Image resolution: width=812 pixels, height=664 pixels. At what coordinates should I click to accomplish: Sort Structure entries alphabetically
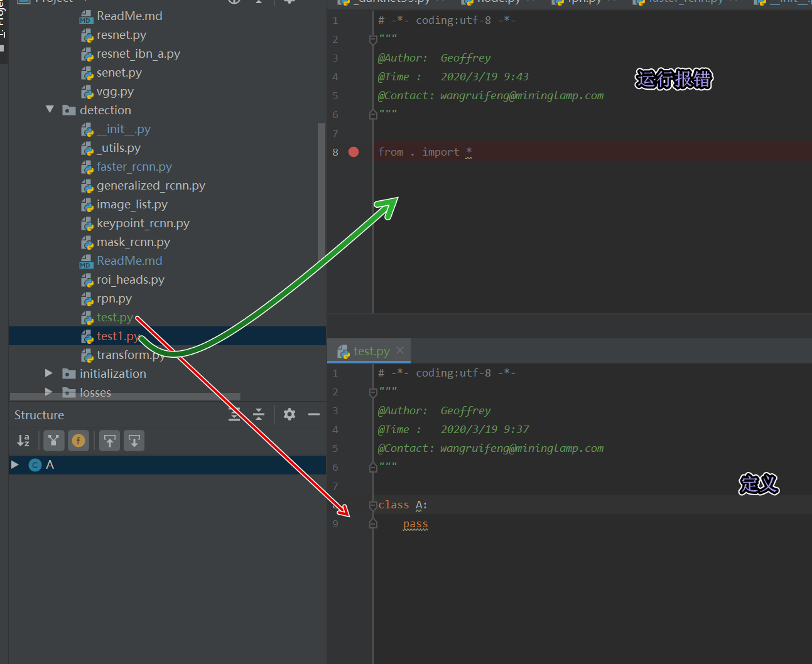pos(23,441)
